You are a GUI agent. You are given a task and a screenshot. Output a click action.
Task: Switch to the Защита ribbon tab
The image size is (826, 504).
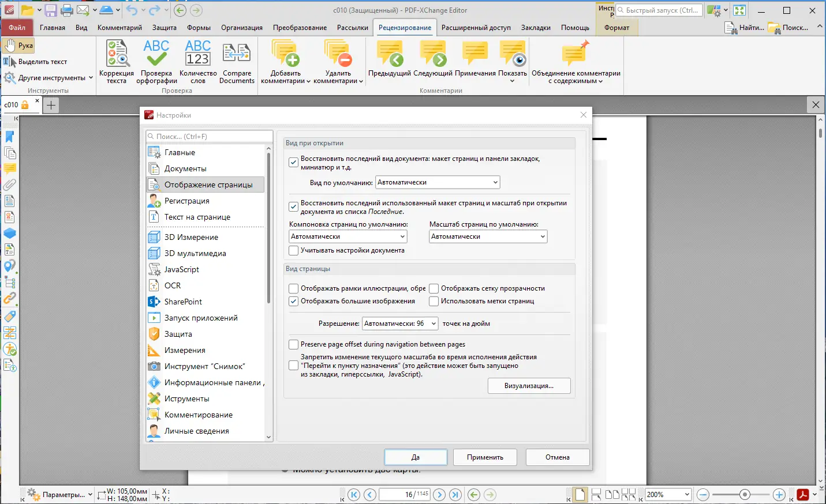click(x=165, y=27)
